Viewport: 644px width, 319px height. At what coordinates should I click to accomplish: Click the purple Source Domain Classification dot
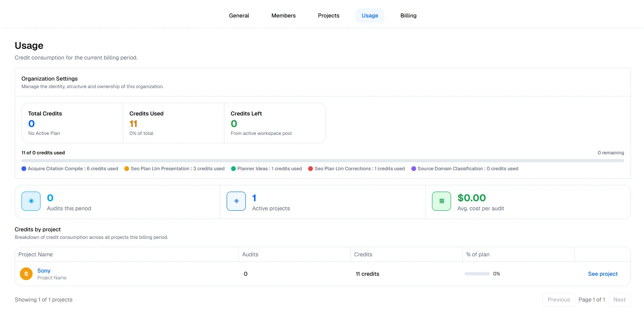(x=414, y=169)
